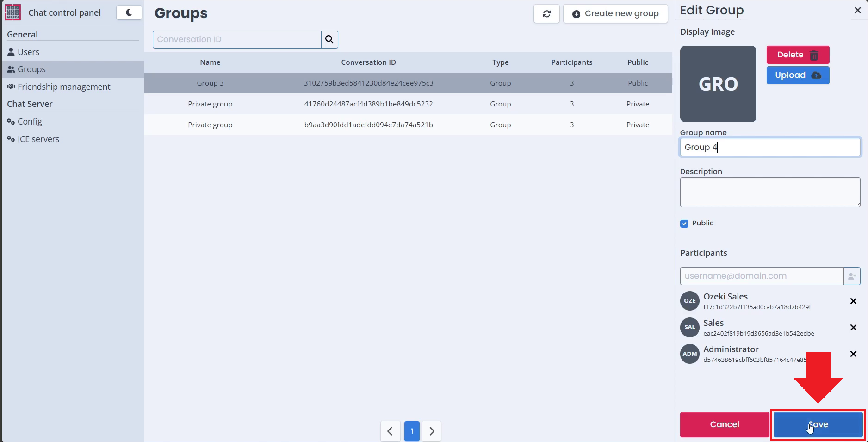Screen dimensions: 868x442
Task: Click the refresh groups icon
Action: coord(546,14)
